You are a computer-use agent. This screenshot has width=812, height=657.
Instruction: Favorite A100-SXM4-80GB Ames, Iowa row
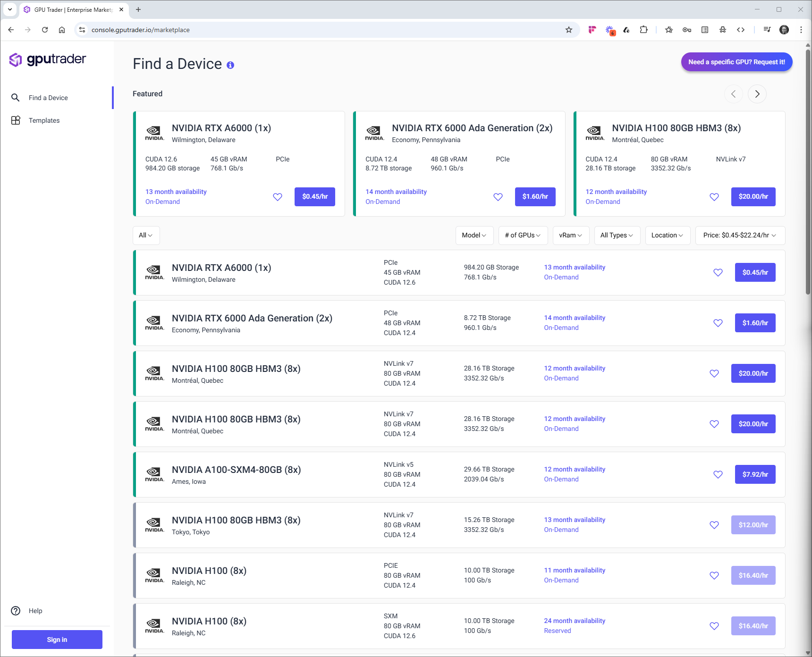coord(718,474)
